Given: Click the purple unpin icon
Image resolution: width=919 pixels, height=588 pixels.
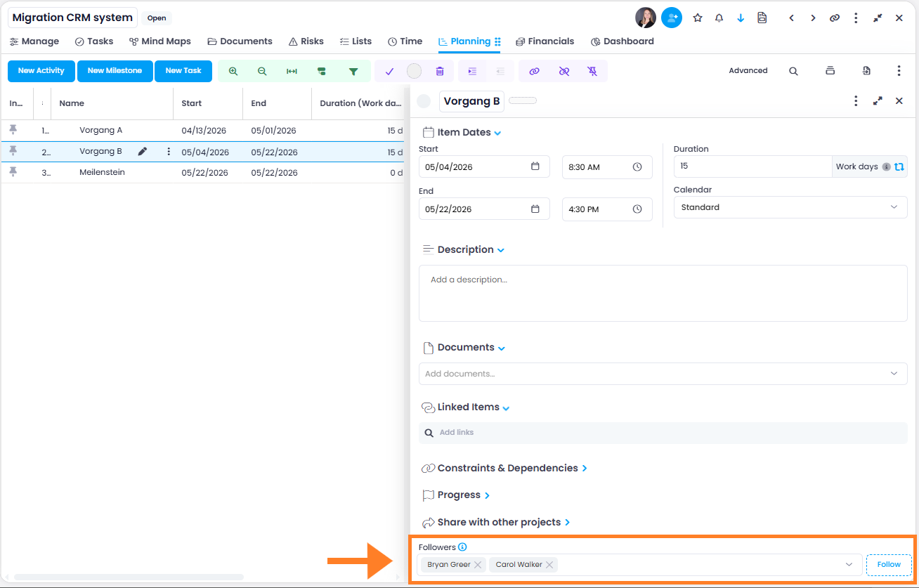Looking at the screenshot, I should point(592,71).
